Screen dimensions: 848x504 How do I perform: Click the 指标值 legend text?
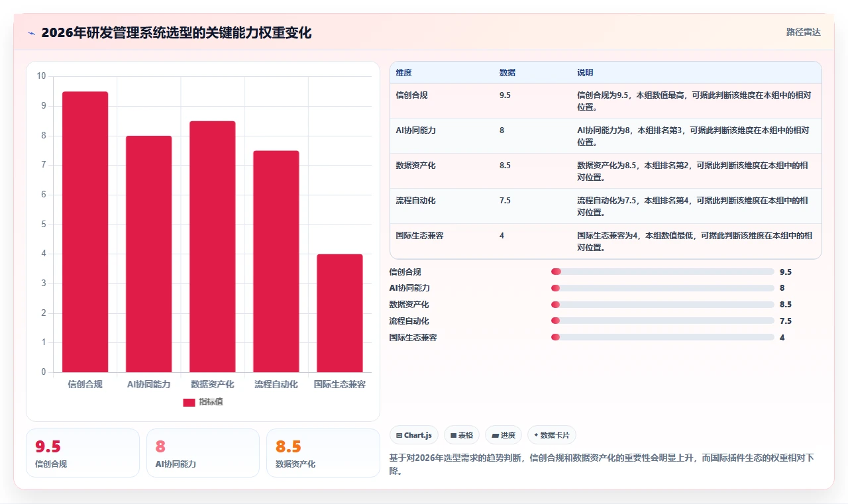(211, 402)
